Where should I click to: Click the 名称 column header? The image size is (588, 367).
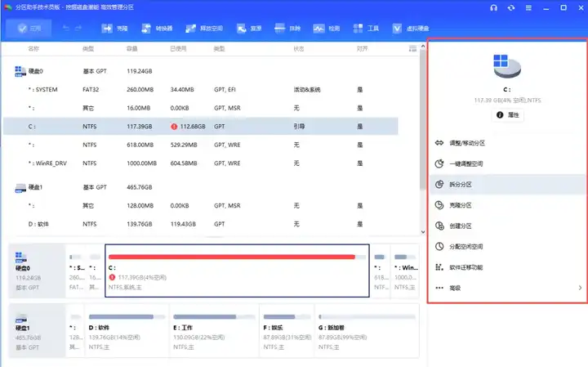(x=33, y=49)
